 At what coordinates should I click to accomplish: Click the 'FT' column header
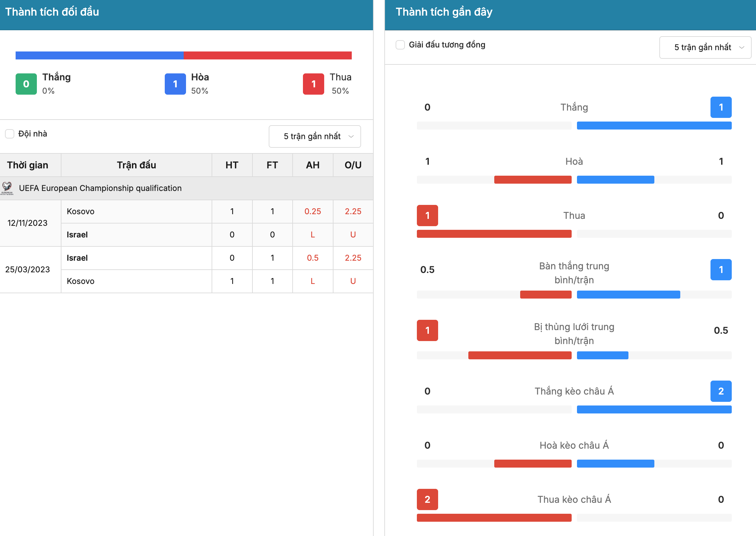click(x=272, y=165)
